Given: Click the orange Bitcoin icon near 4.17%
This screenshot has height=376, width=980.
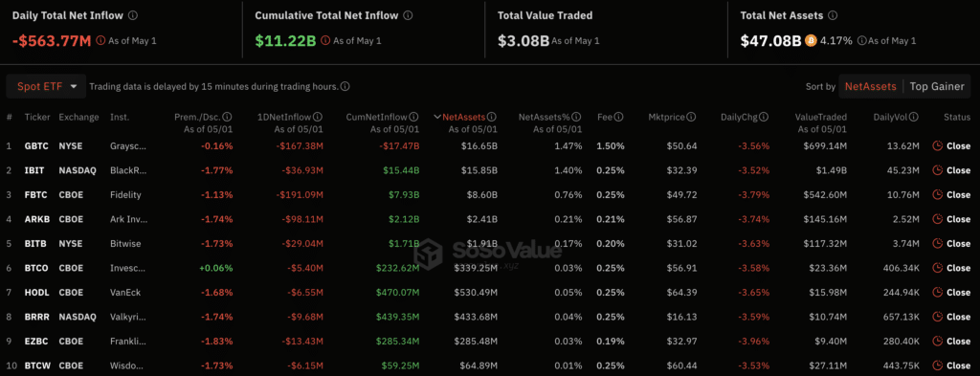Looking at the screenshot, I should (x=812, y=40).
